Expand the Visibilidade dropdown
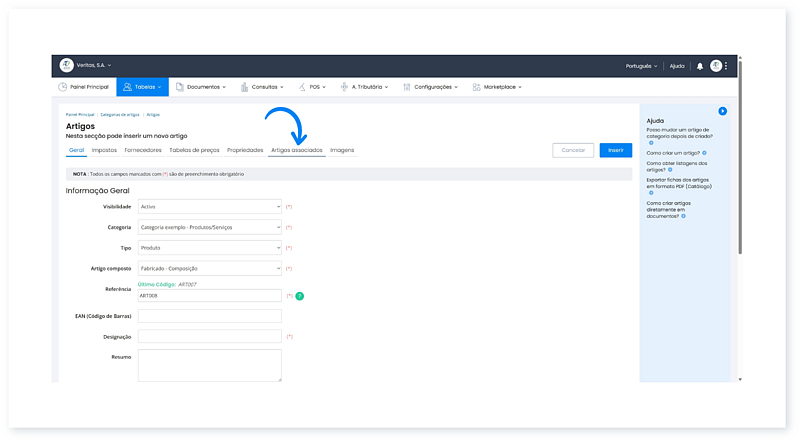800x442 pixels. [x=210, y=206]
